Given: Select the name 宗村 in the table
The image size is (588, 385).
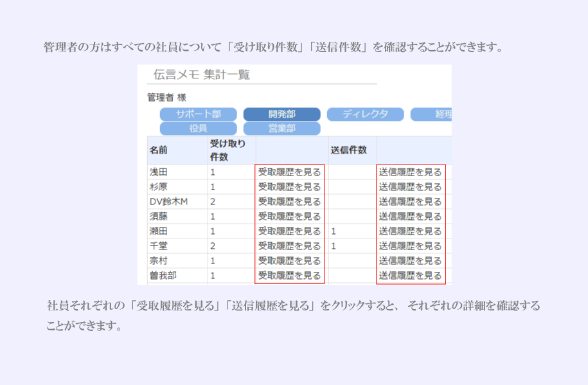Looking at the screenshot, I should pos(159,261).
